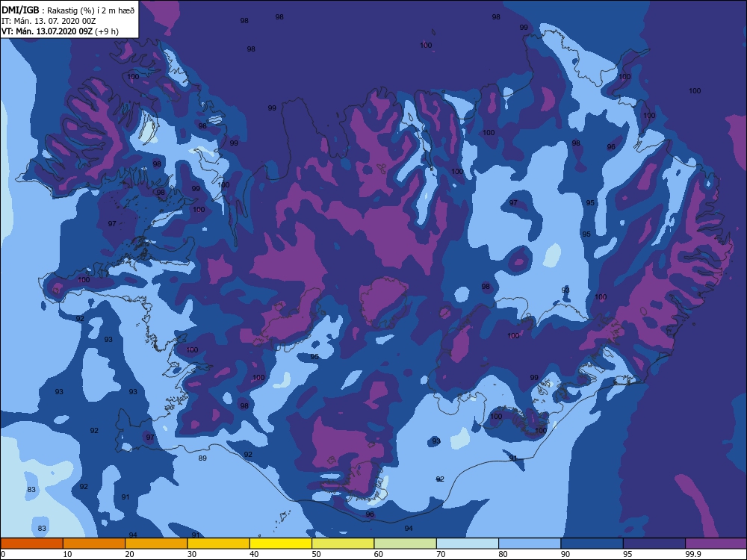Click the dark orange 0–10 legend swatch
The image size is (747, 560).
(x=31, y=544)
